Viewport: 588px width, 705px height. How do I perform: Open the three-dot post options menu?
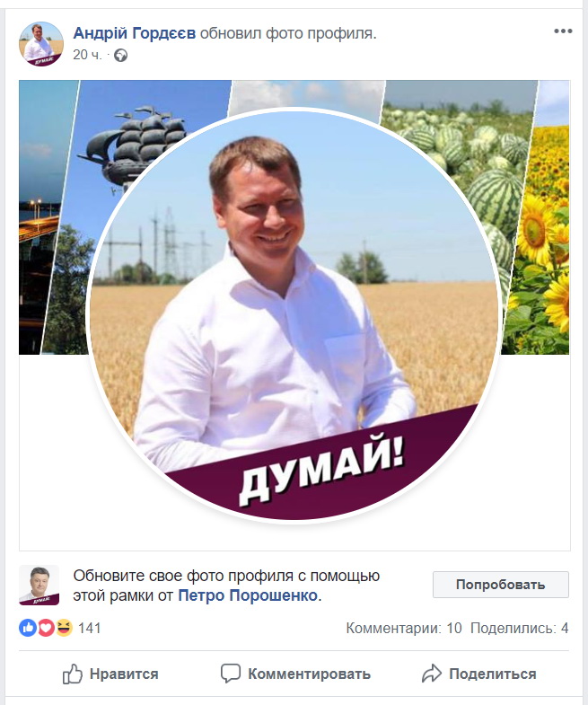tap(563, 31)
